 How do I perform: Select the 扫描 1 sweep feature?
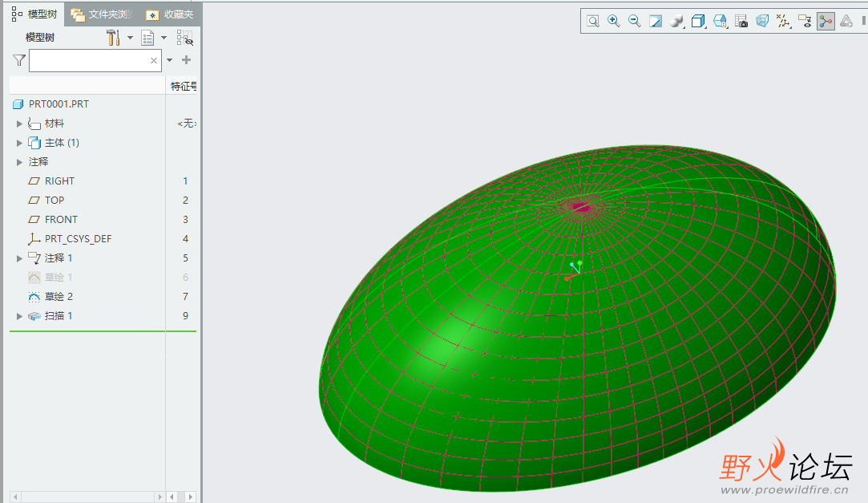click(x=59, y=316)
